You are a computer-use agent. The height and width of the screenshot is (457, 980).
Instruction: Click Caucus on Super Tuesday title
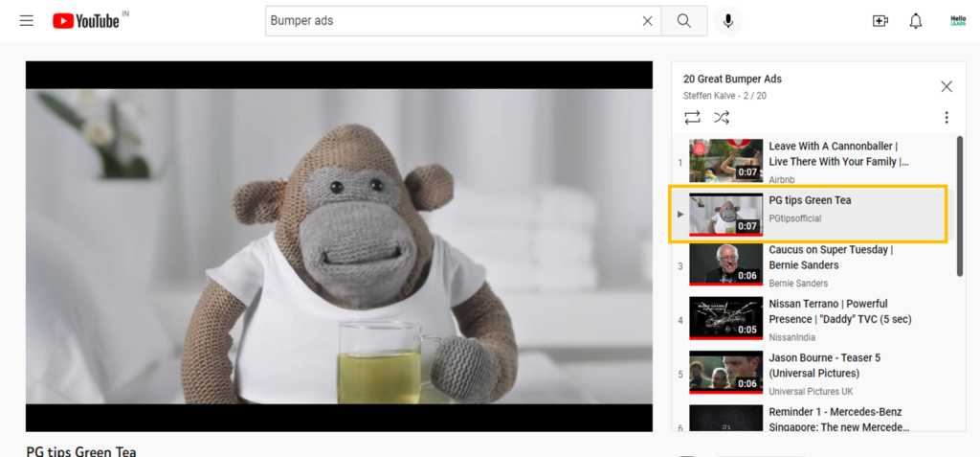pyautogui.click(x=831, y=258)
